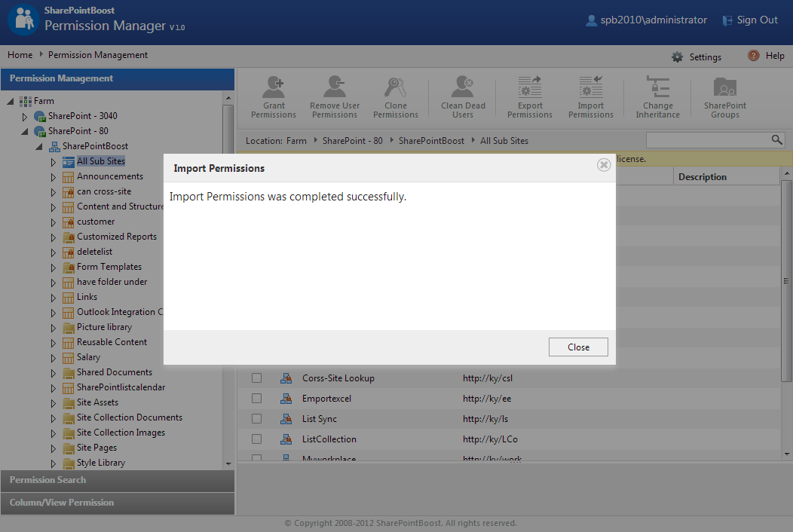This screenshot has width=793, height=532.
Task: Click the Import Permissions toolbar icon
Action: click(591, 87)
